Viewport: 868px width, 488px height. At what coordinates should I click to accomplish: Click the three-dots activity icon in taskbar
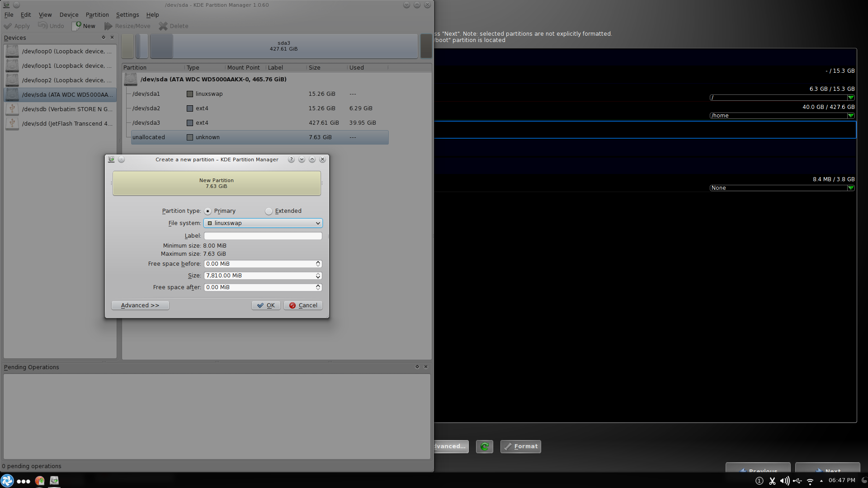[x=24, y=481]
